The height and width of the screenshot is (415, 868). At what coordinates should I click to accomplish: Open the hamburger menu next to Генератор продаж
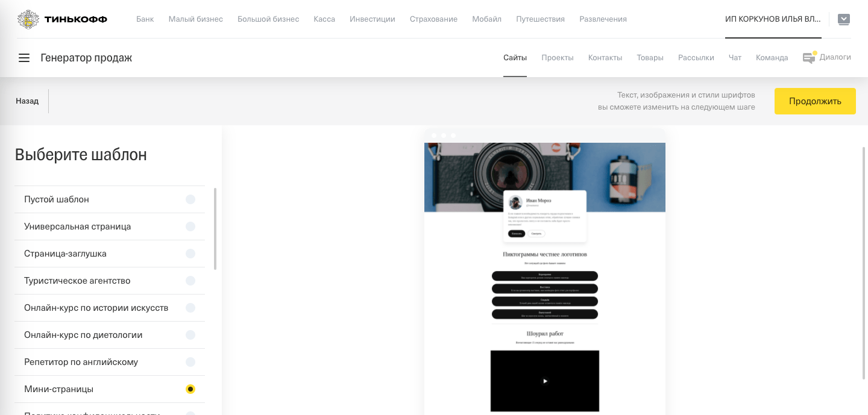tap(24, 58)
